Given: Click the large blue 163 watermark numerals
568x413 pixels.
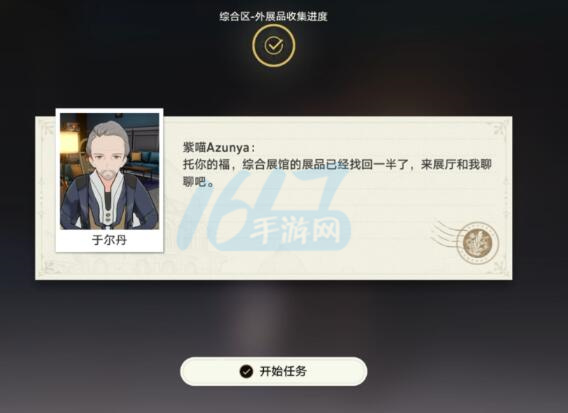Looking at the screenshot, I should pos(263,210).
